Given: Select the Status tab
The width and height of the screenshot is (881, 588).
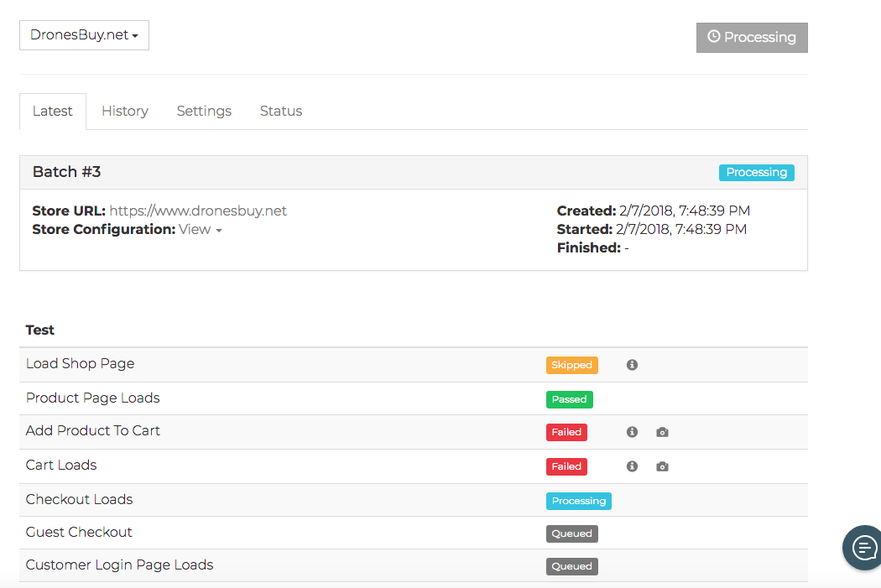Looking at the screenshot, I should (280, 110).
